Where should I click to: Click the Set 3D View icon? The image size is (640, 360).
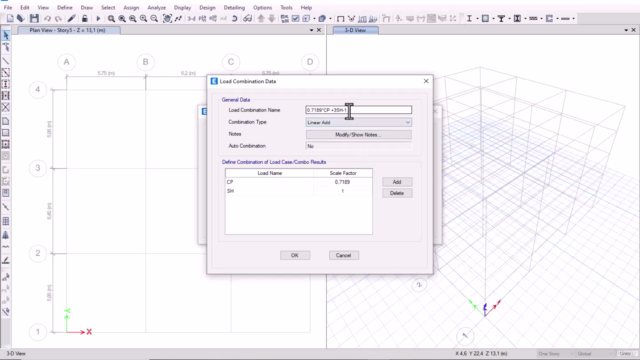(191, 18)
